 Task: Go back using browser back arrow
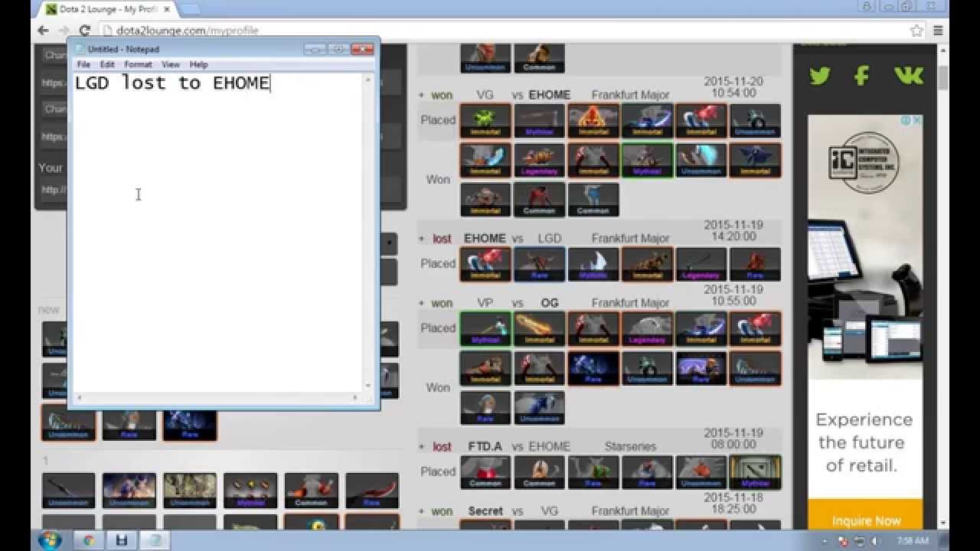click(x=44, y=31)
